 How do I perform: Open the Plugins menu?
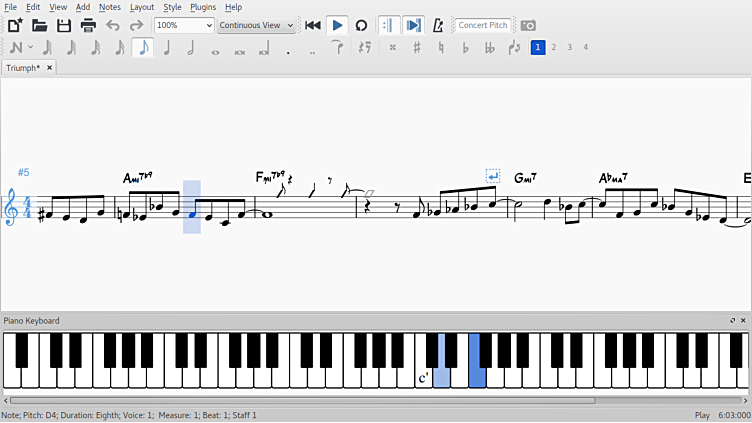(203, 7)
